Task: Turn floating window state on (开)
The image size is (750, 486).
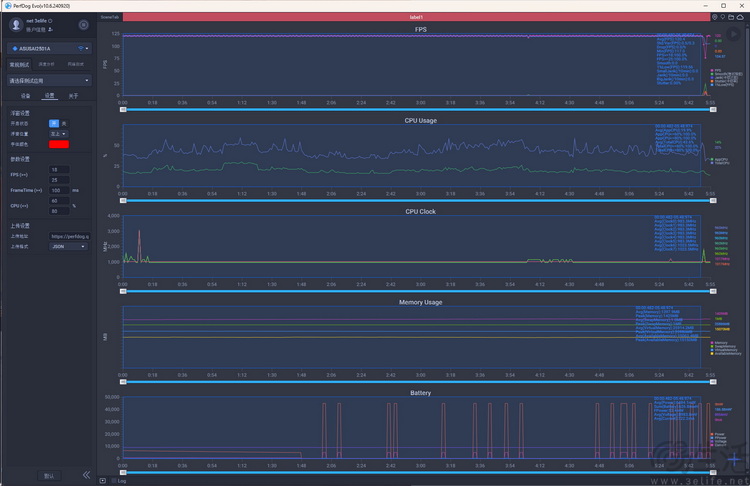Action: [x=54, y=123]
